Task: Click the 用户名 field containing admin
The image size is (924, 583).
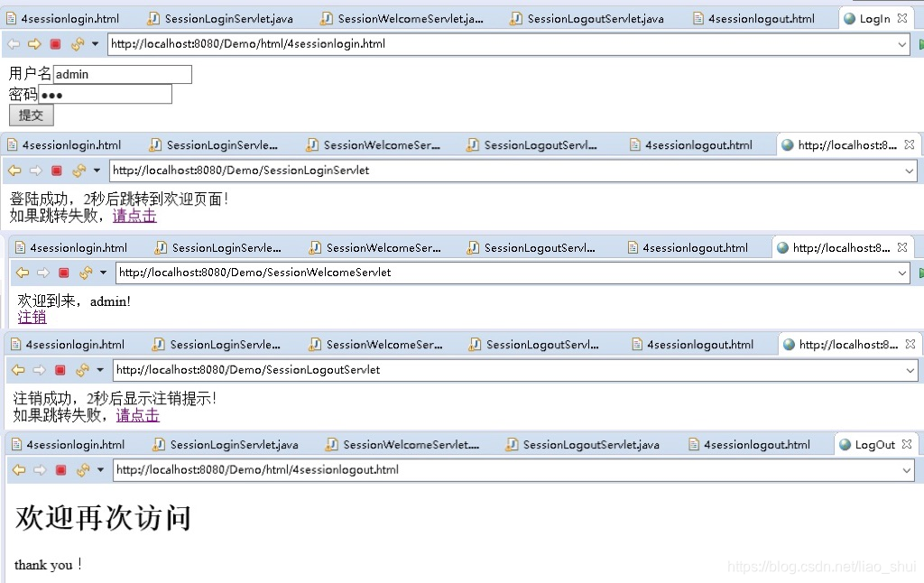Action: pos(123,74)
